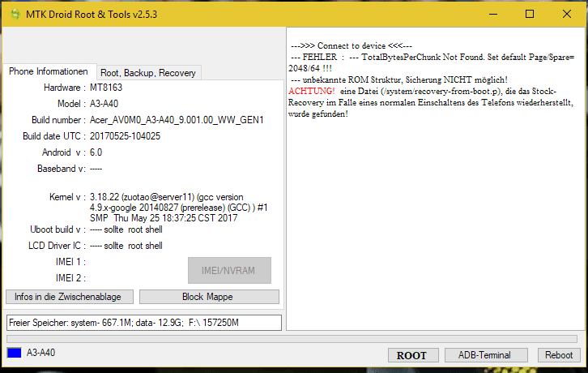Screen dimensions: 588x373
Task: Click the unbekannte ROM Struktur log line
Action: (x=399, y=79)
